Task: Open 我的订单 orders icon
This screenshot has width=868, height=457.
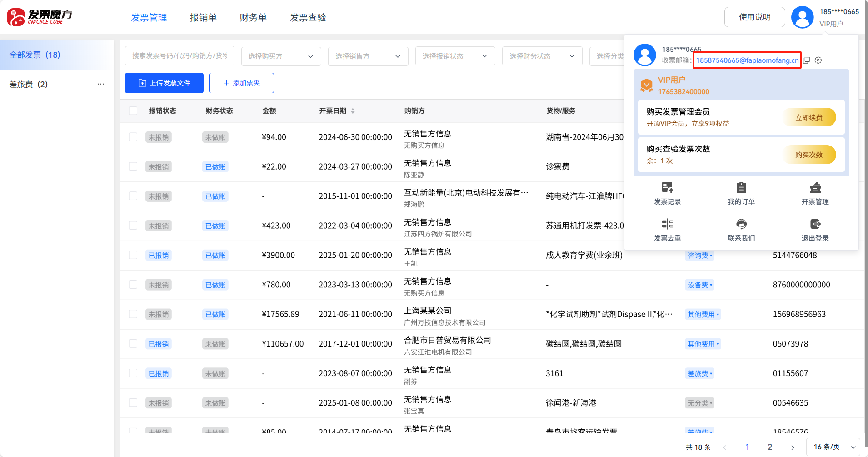Action: pos(741,188)
